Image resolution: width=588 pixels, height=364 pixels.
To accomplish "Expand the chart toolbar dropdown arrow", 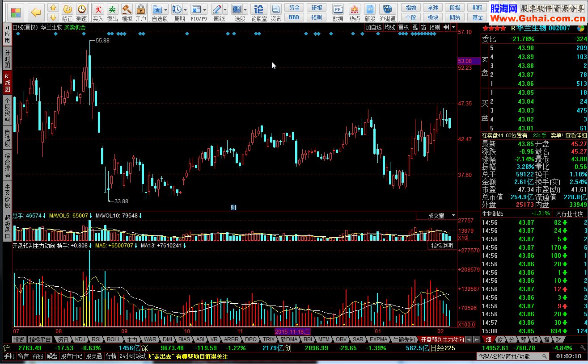I will (x=453, y=27).
